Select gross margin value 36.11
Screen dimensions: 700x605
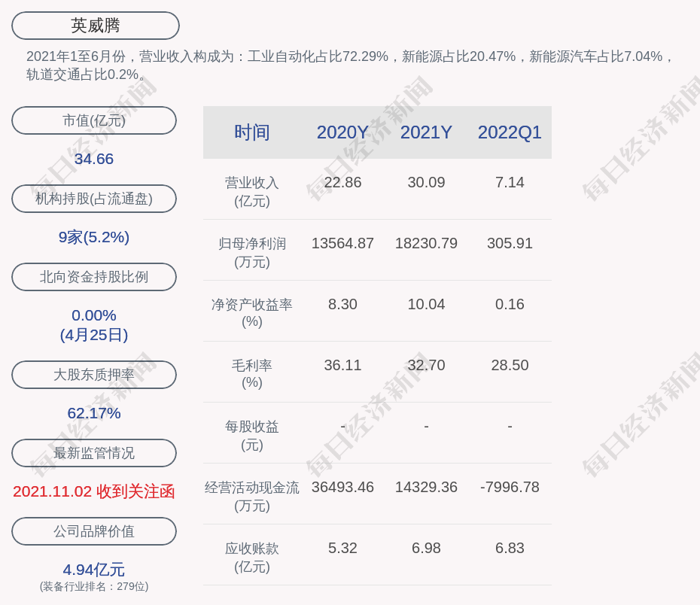coord(342,365)
